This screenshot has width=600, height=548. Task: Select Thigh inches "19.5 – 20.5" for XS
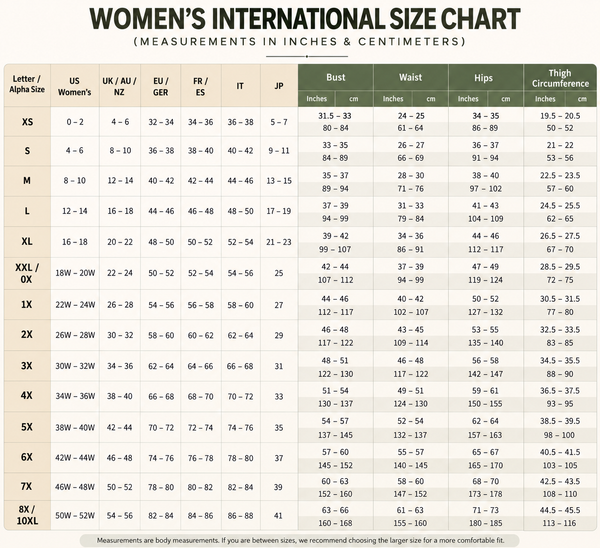(x=560, y=116)
